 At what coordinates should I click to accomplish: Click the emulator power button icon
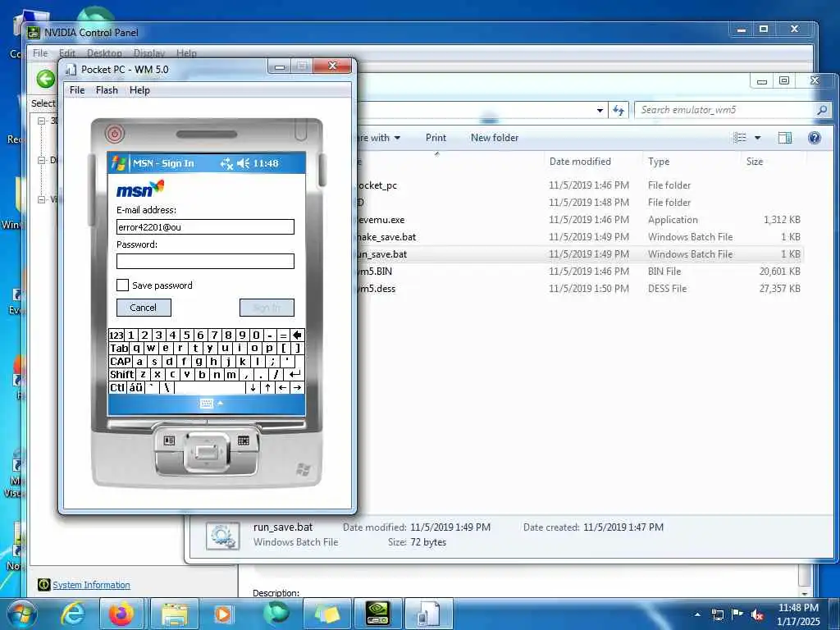pyautogui.click(x=114, y=133)
